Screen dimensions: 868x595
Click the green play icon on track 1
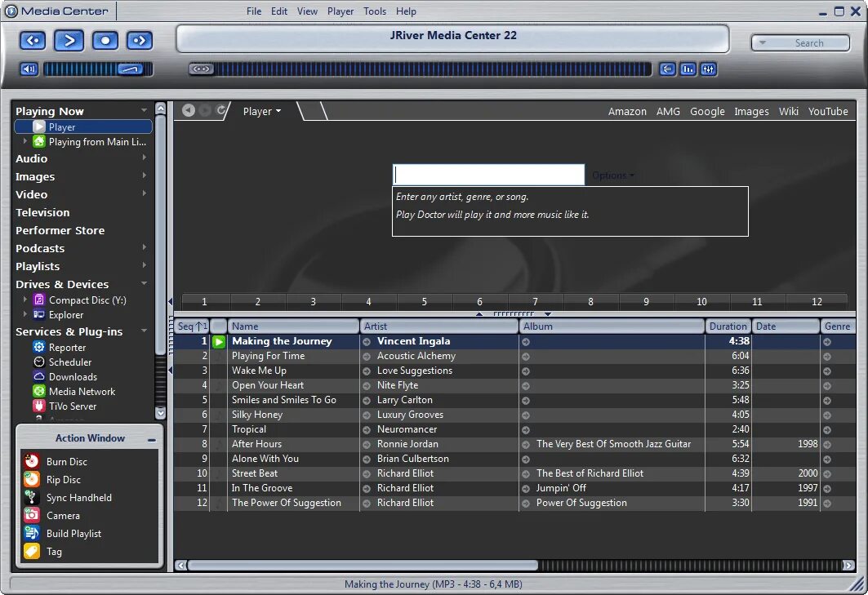pos(219,341)
